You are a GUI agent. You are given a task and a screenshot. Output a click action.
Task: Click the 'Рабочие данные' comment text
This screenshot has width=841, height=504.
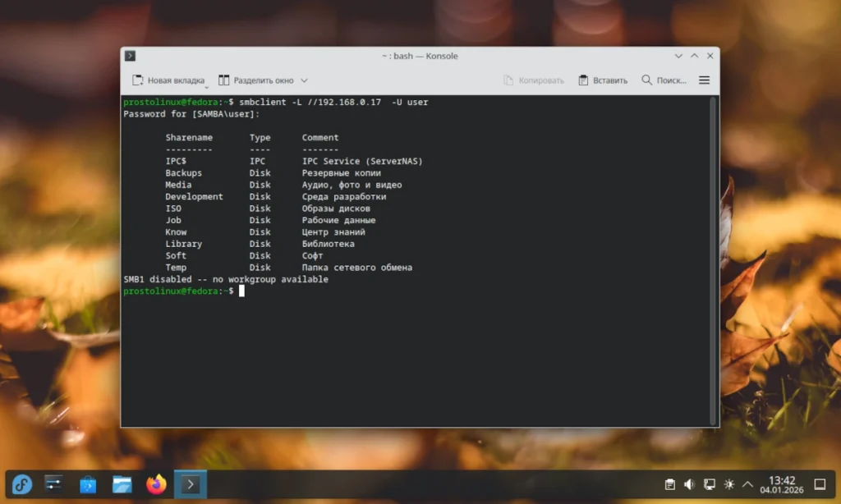click(x=338, y=220)
